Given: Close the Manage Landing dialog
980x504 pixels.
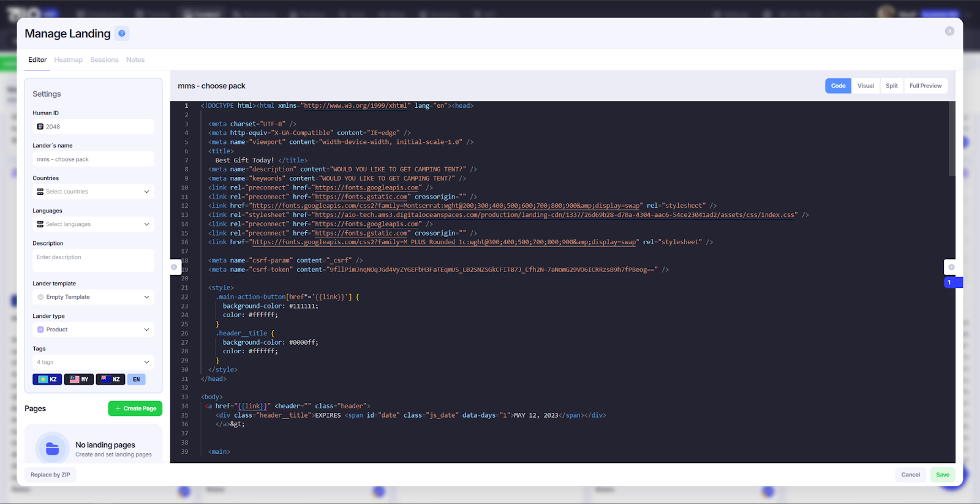Looking at the screenshot, I should point(949,31).
